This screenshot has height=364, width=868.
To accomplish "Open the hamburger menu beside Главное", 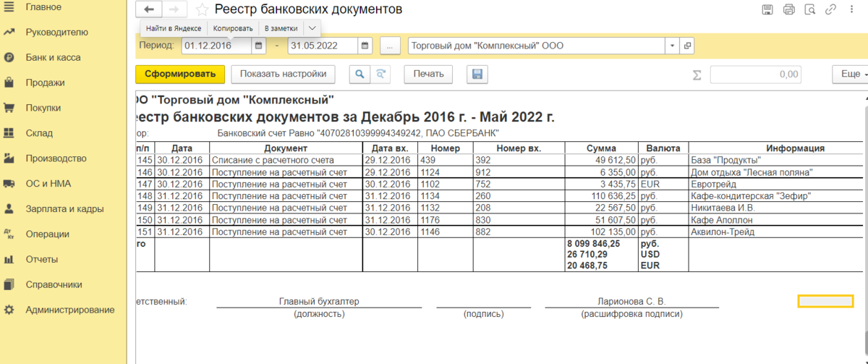I will (x=9, y=7).
